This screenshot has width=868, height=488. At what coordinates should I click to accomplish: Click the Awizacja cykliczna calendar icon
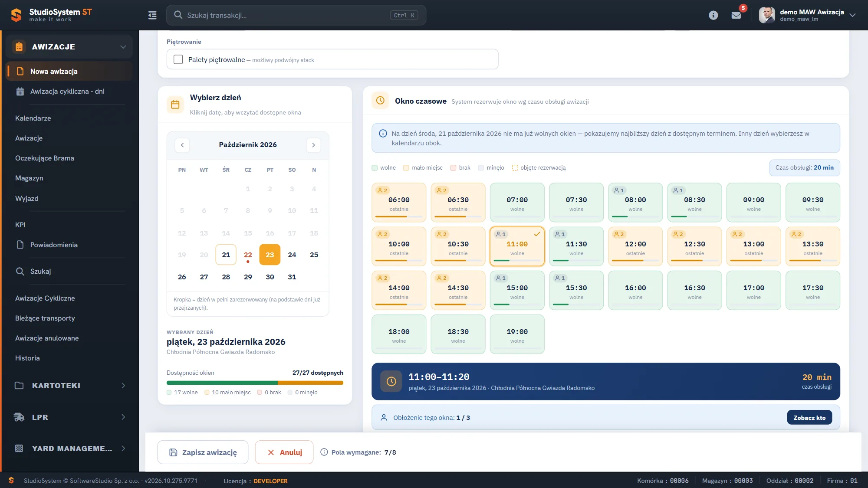click(x=20, y=92)
